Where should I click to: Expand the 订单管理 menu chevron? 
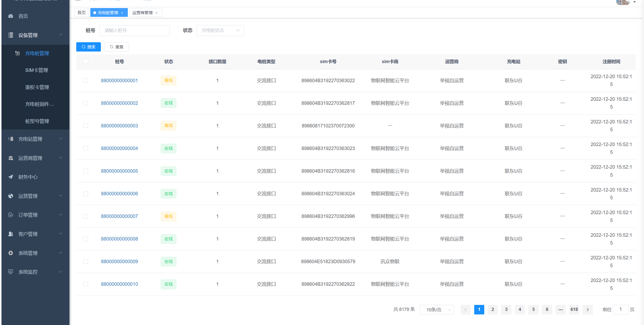[61, 215]
